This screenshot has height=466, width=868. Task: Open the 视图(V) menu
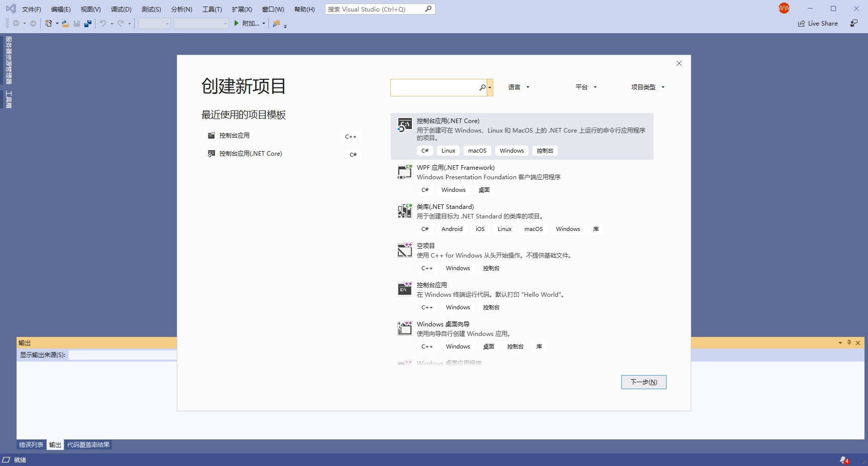(x=91, y=10)
